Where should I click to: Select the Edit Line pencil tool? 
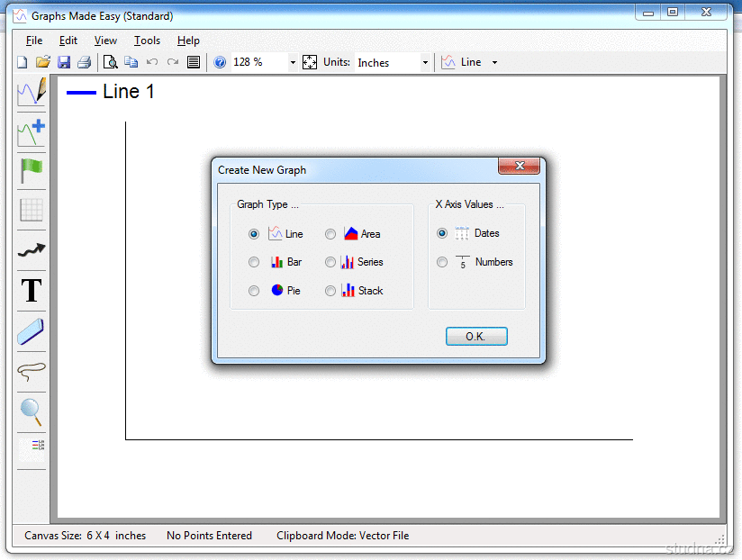coord(32,91)
